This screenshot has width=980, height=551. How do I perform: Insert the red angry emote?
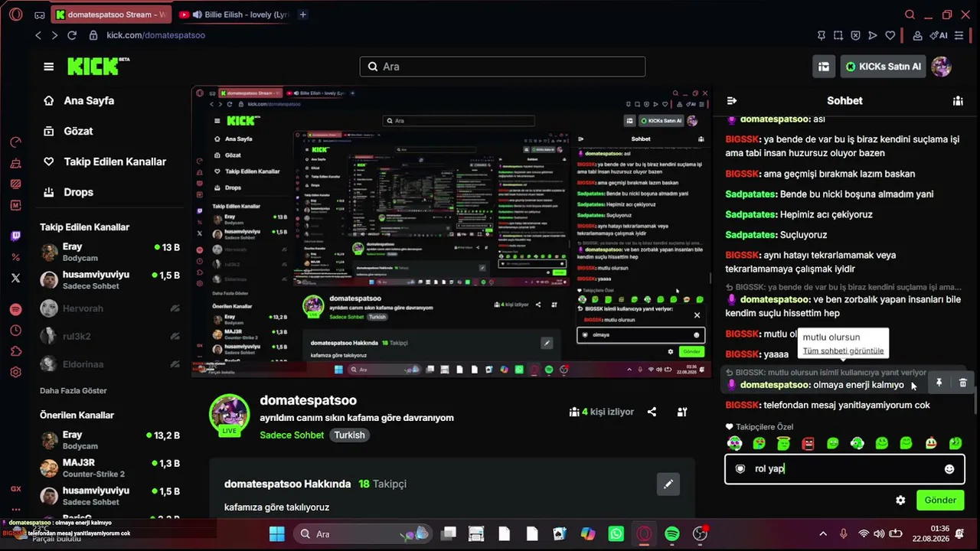(x=808, y=443)
